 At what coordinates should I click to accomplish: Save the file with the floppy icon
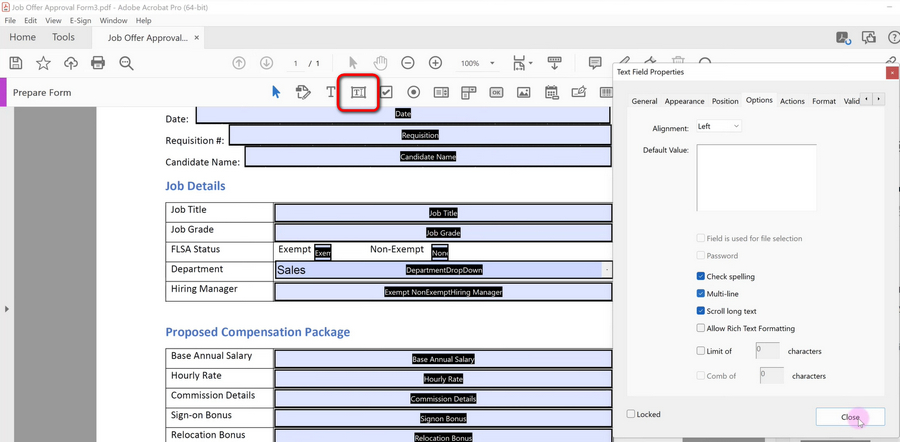(16, 63)
